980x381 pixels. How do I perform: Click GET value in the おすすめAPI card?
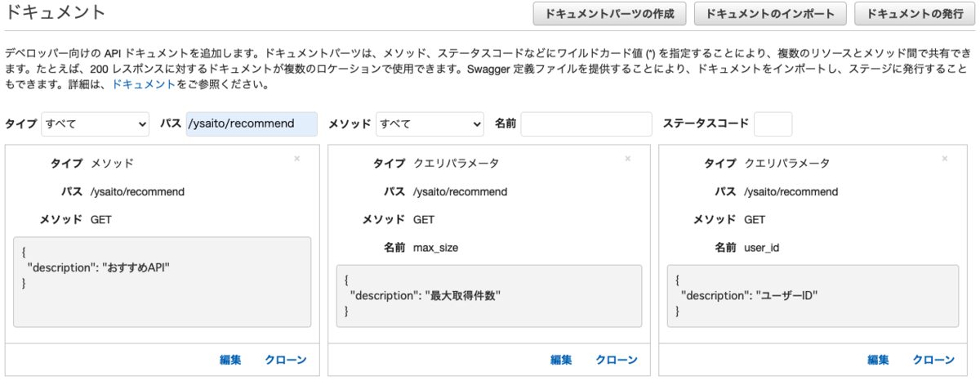click(101, 220)
